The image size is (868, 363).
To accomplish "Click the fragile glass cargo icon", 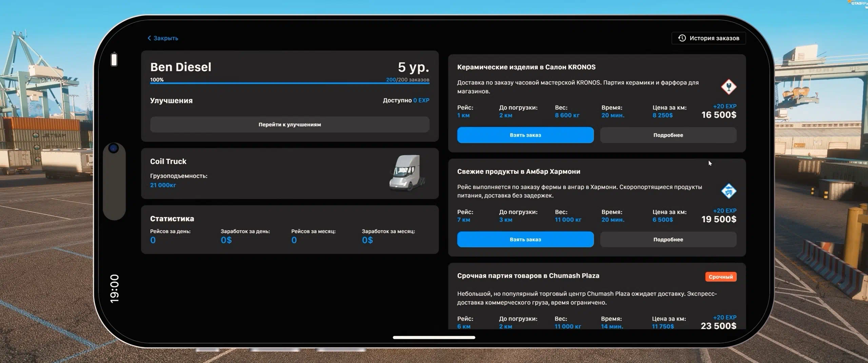I will click(728, 87).
